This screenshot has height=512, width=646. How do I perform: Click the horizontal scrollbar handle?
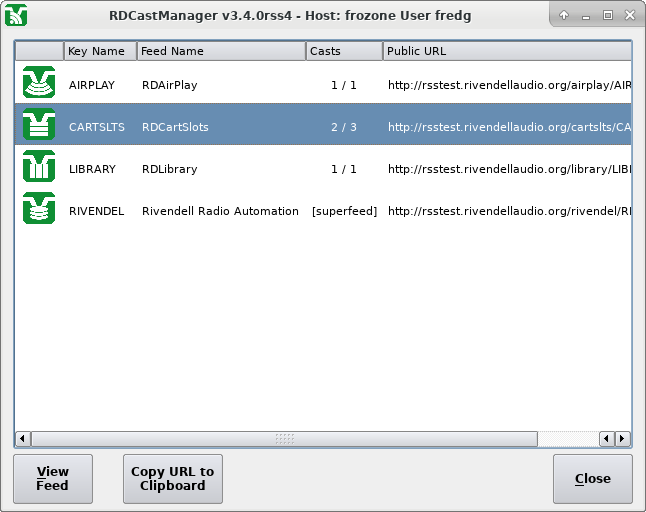pos(285,438)
